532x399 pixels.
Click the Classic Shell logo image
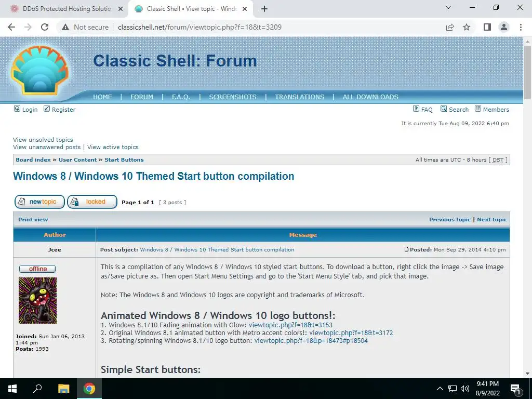coord(40,71)
